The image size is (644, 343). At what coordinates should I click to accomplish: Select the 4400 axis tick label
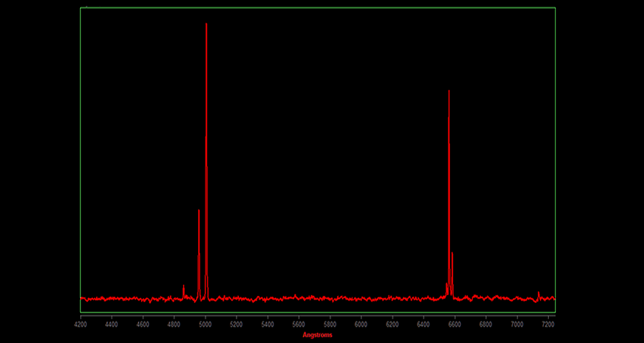tap(112, 324)
